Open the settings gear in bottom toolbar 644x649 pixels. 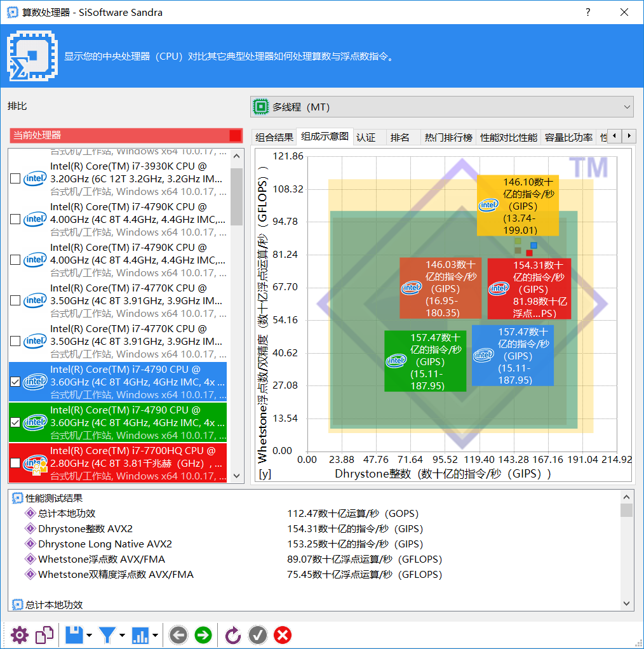pyautogui.click(x=20, y=635)
